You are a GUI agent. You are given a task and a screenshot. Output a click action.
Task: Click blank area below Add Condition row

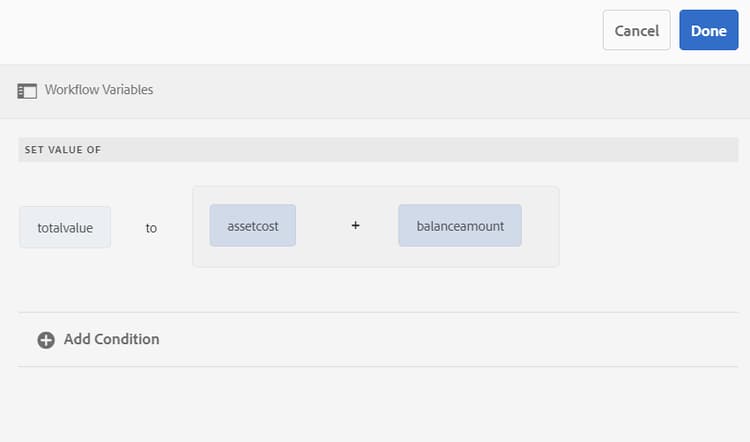(x=375, y=405)
